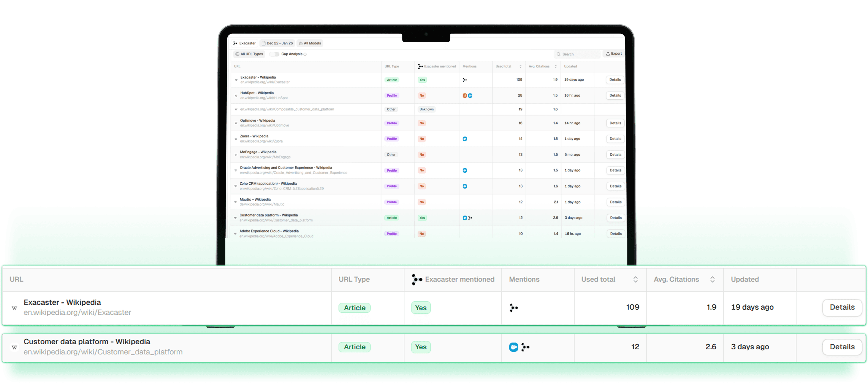Open Details for MoEngage row

tap(616, 155)
